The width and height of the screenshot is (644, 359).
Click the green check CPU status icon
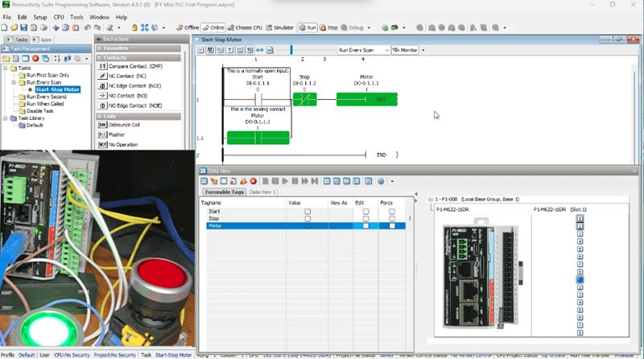(x=385, y=27)
